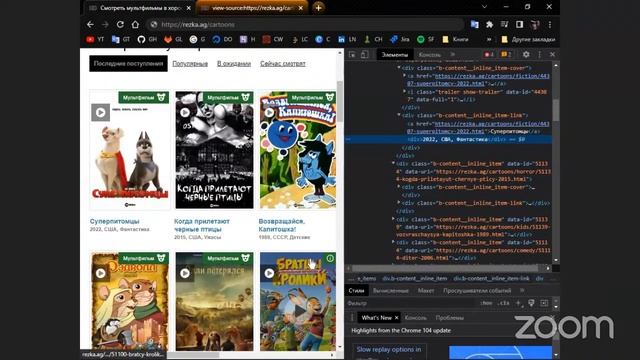The width and height of the screenshot is (640, 360).
Task: Click the yellow issues counter in DevTools
Action: click(x=506, y=54)
